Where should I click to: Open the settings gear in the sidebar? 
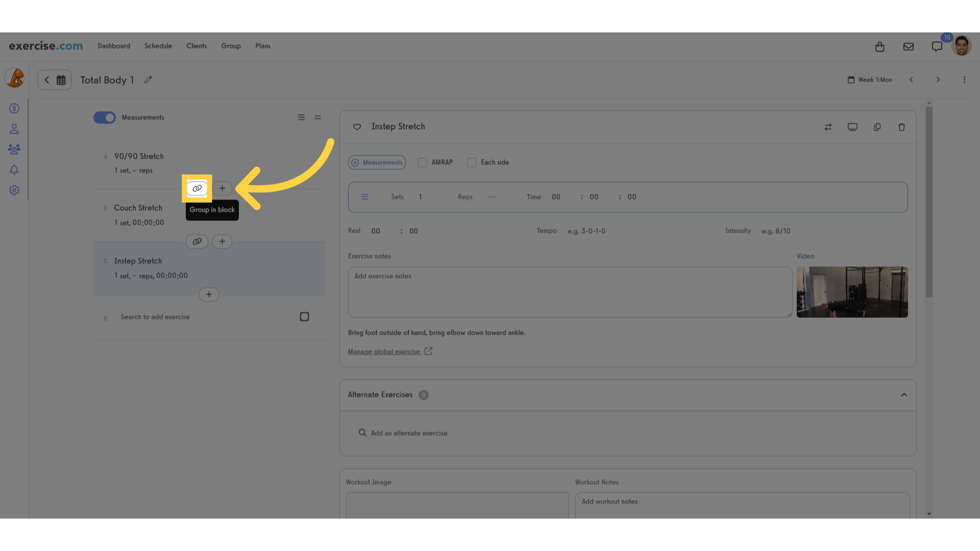click(x=14, y=190)
